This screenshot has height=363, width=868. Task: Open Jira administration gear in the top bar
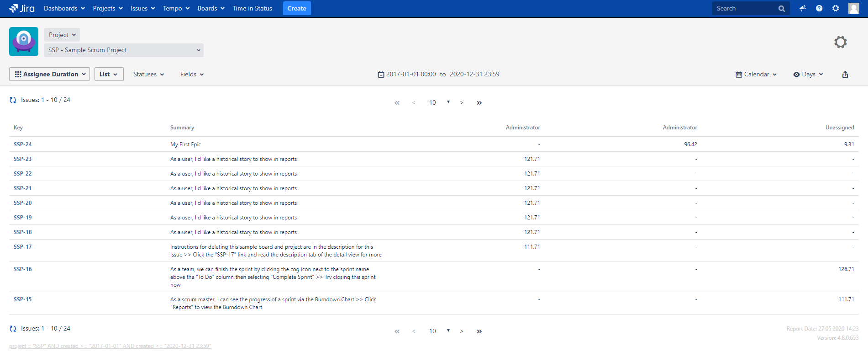click(835, 8)
